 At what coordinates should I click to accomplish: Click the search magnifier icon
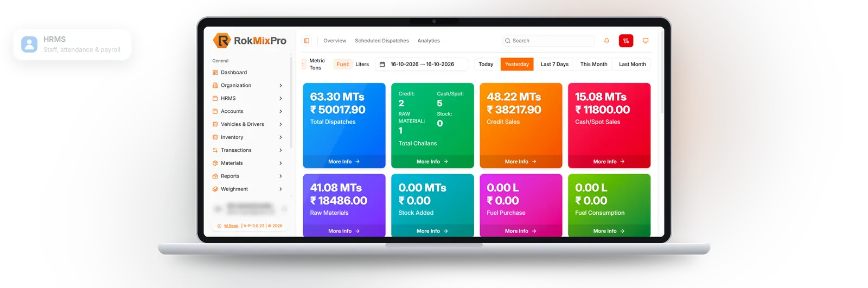(507, 41)
